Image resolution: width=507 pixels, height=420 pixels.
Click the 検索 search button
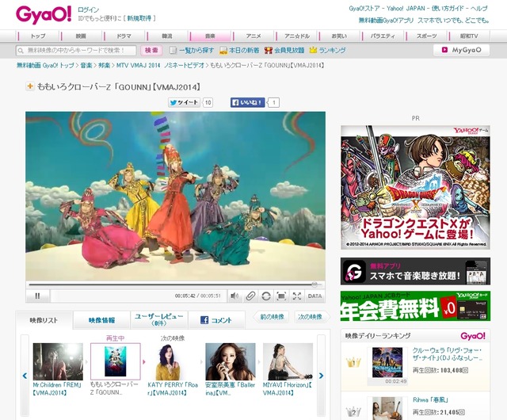click(151, 51)
